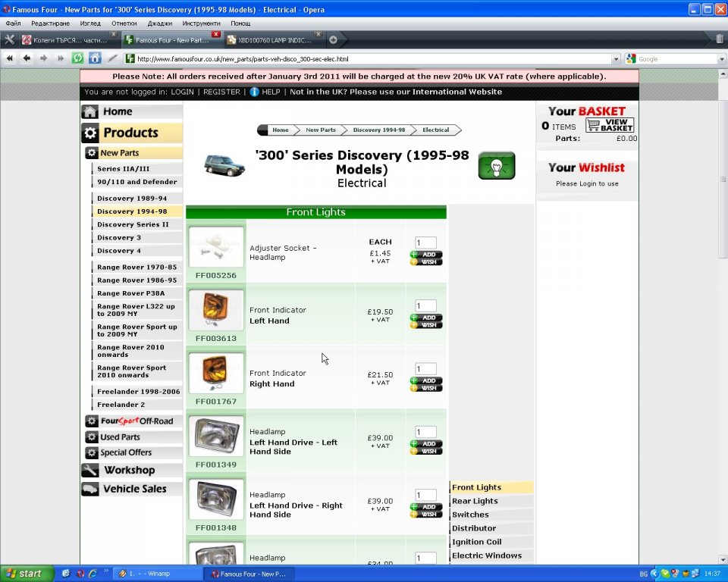Click quantity field for Adjuster Socket
This screenshot has height=582, width=728.
coord(425,242)
